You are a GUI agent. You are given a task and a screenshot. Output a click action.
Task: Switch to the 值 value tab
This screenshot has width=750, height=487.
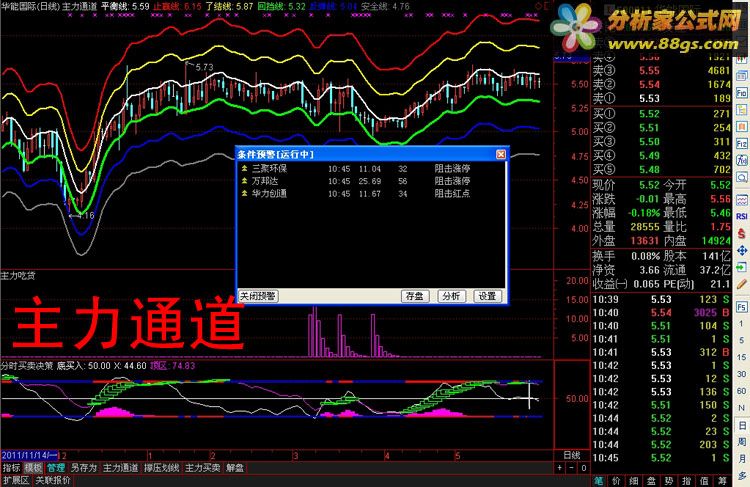pos(704,480)
